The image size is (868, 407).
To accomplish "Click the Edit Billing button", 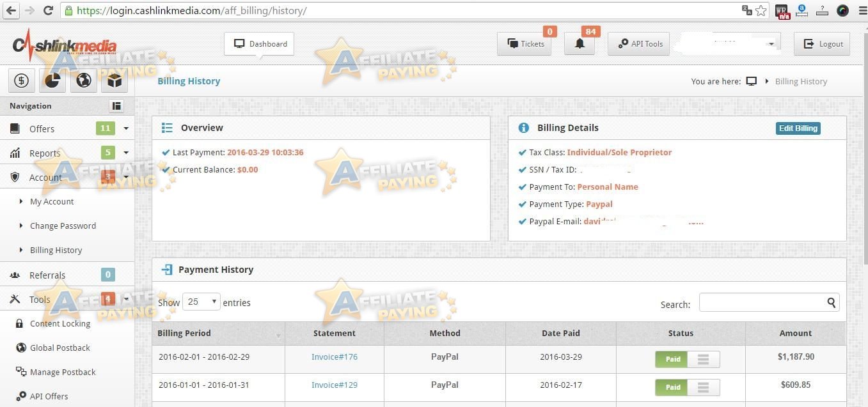I will click(x=798, y=128).
